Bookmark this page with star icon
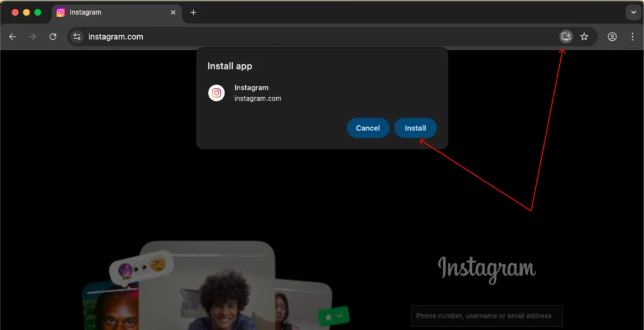This screenshot has height=330, width=644. pyautogui.click(x=584, y=37)
